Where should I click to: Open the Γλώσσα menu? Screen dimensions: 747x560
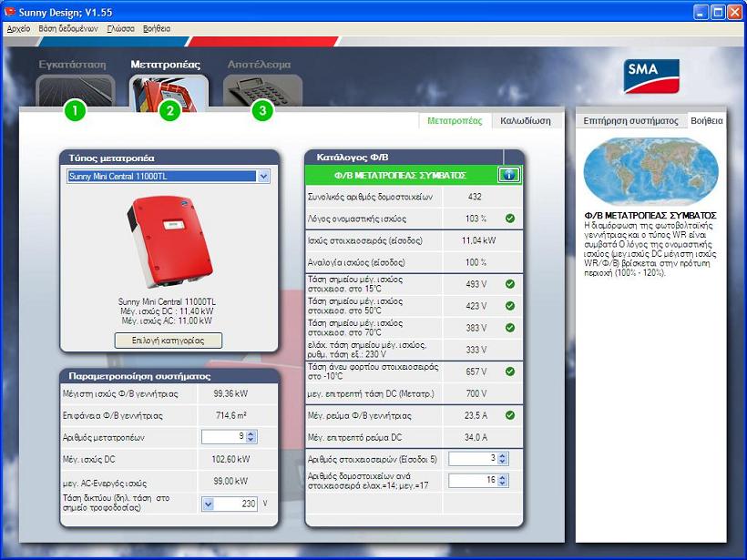[120, 28]
